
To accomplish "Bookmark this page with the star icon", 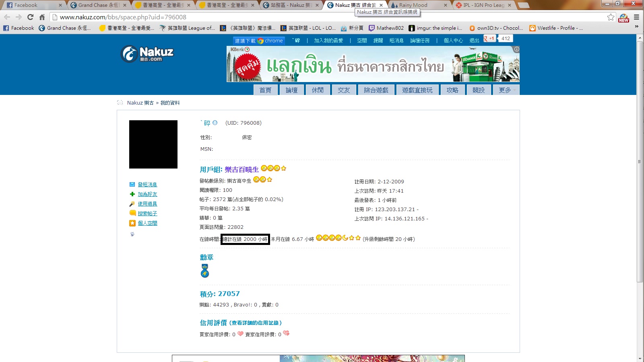I will tap(611, 17).
